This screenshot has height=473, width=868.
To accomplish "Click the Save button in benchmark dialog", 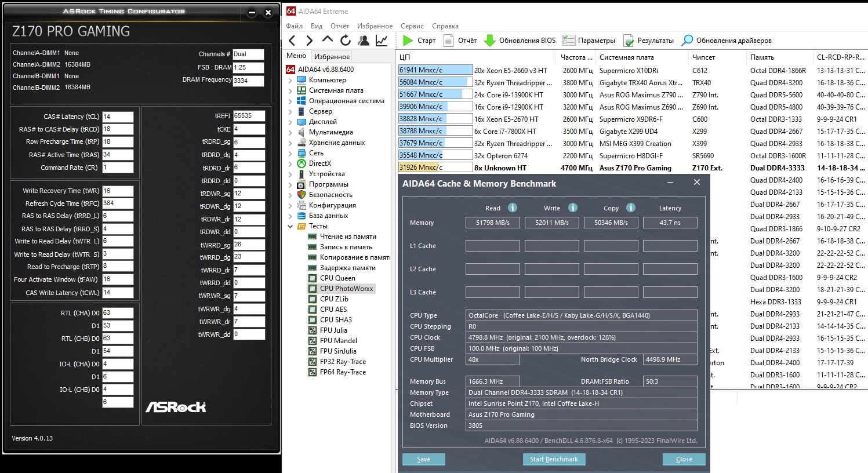I will 423,459.
